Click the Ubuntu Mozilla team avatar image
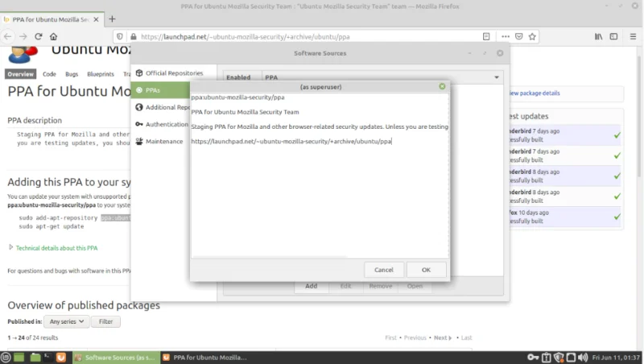 (23, 55)
